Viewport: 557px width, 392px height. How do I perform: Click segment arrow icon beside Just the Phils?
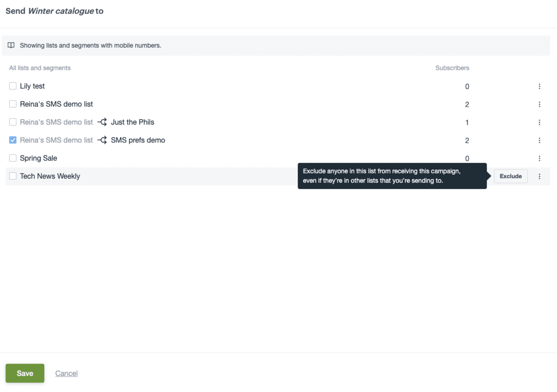102,122
